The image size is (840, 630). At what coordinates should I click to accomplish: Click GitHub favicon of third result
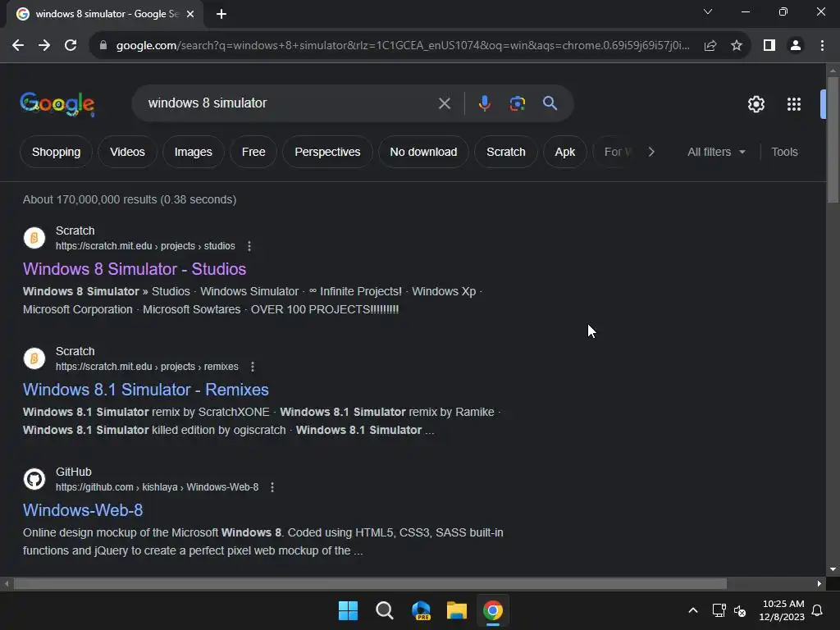pyautogui.click(x=34, y=479)
